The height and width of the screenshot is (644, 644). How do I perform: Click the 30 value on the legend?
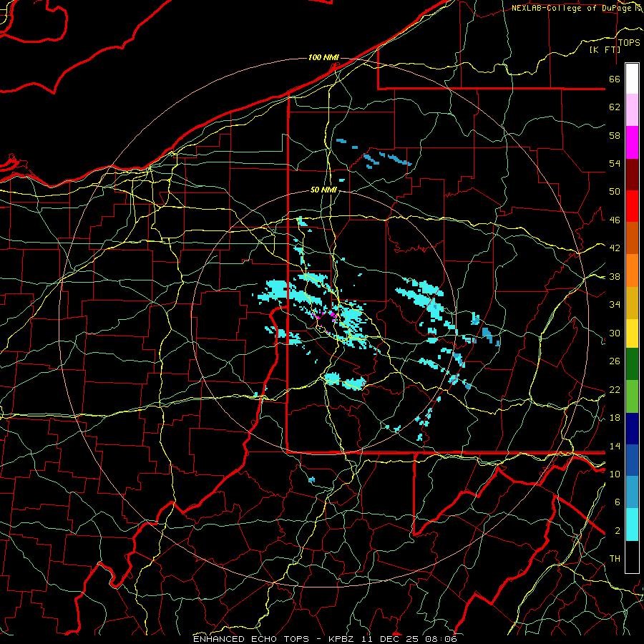click(615, 333)
